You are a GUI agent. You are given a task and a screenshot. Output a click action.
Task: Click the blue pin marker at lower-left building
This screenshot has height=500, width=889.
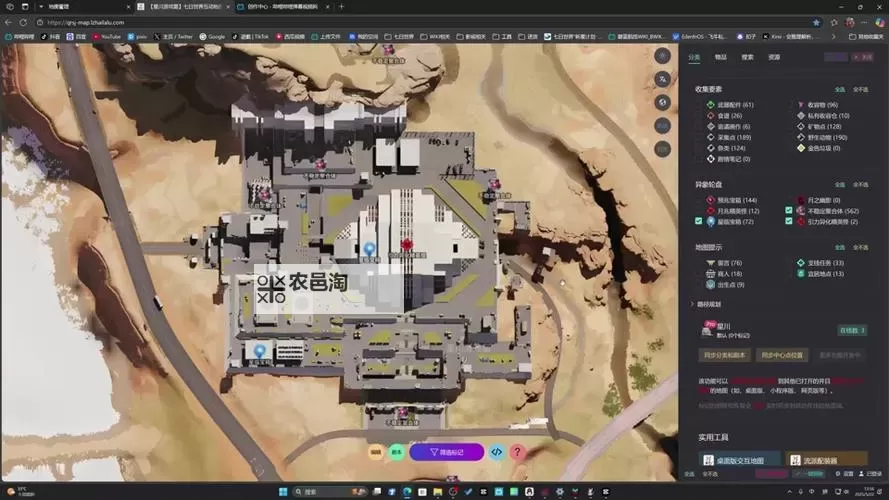[260, 351]
